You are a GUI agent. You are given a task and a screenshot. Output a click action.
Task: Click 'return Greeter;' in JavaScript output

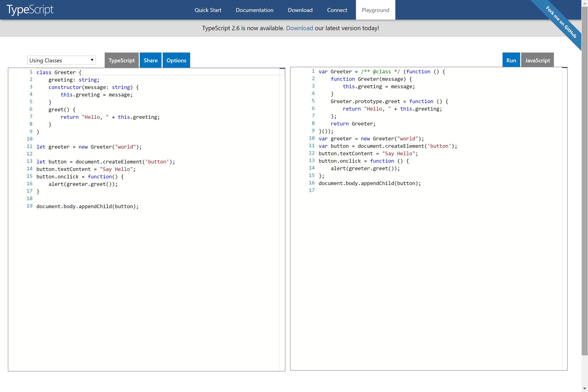click(353, 124)
